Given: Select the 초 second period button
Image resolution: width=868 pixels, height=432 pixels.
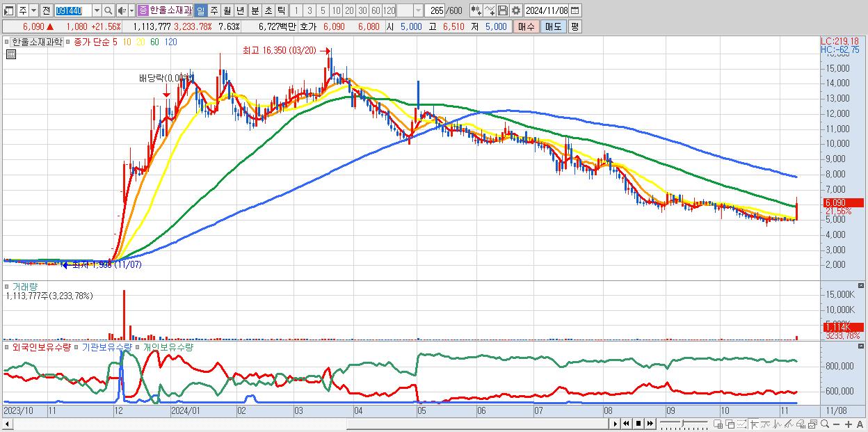Looking at the screenshot, I should (268, 10).
